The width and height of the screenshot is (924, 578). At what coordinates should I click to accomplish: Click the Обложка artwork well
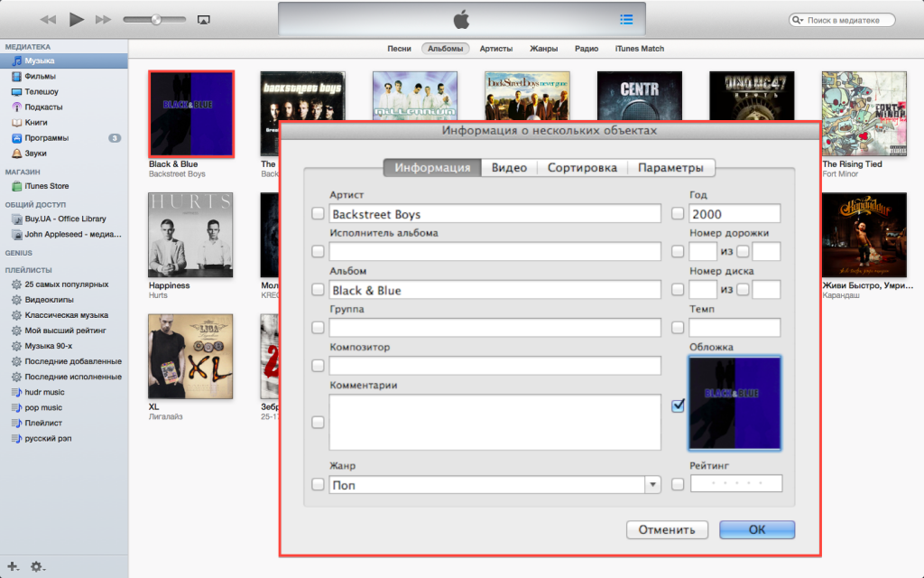735,404
